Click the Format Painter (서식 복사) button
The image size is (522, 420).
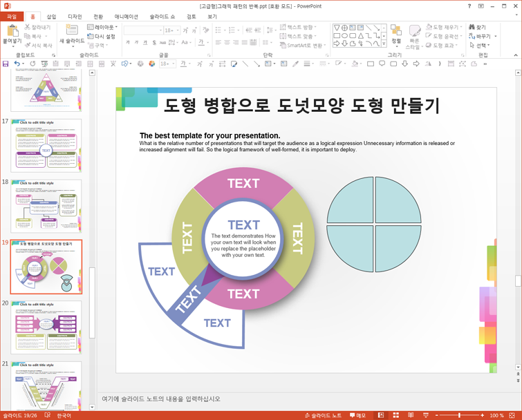pyautogui.click(x=39, y=45)
